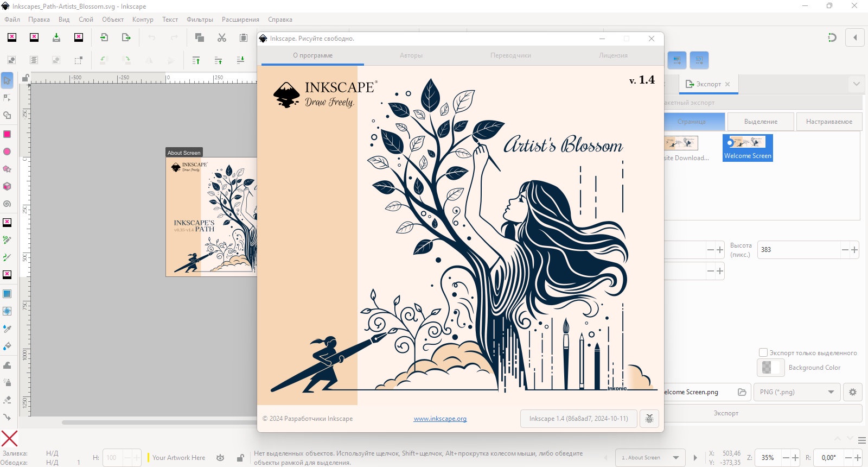Click the bug debug-info icon in About dialog
The image size is (868, 467).
[x=649, y=419]
